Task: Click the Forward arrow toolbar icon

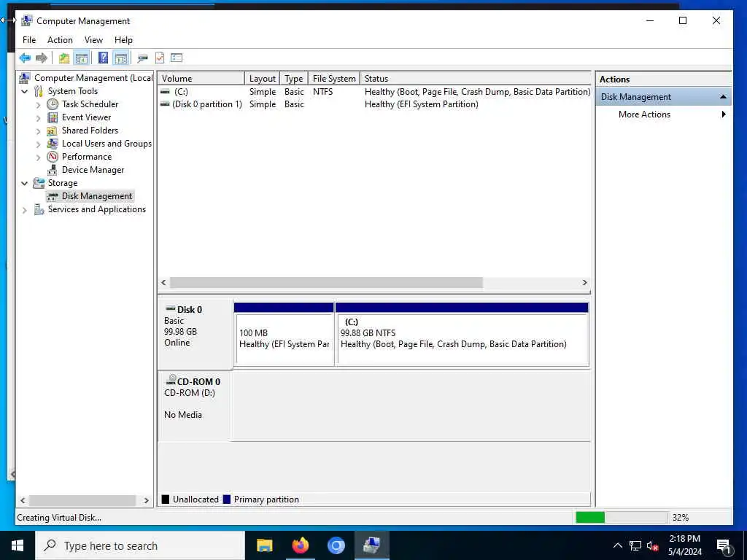Action: pos(42,58)
